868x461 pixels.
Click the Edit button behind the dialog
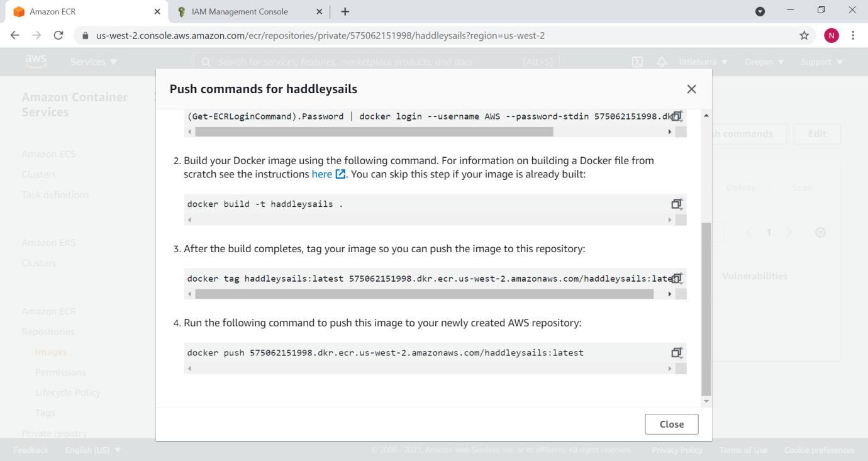click(x=817, y=133)
